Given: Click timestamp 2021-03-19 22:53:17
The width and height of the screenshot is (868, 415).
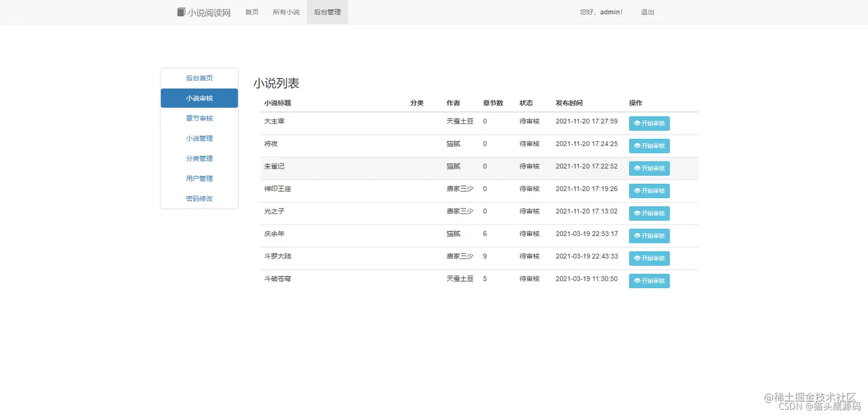Looking at the screenshot, I should (x=587, y=234).
